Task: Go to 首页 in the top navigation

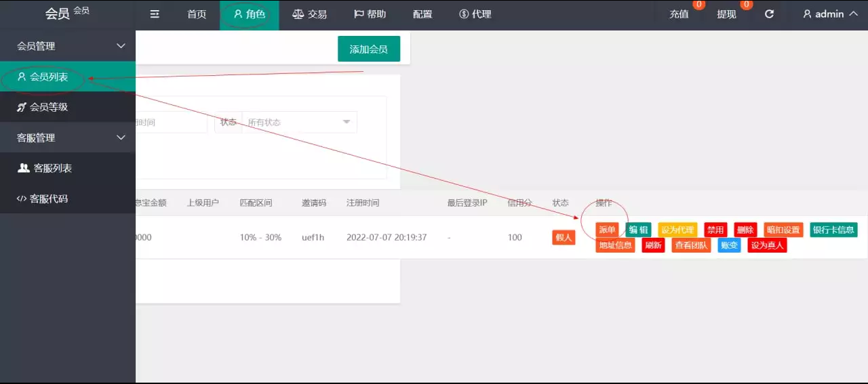Action: [197, 14]
